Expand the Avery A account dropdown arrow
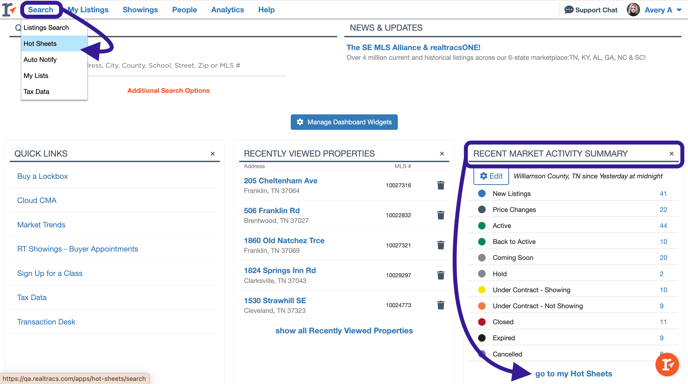Viewport: 688px width, 384px height. [x=679, y=10]
